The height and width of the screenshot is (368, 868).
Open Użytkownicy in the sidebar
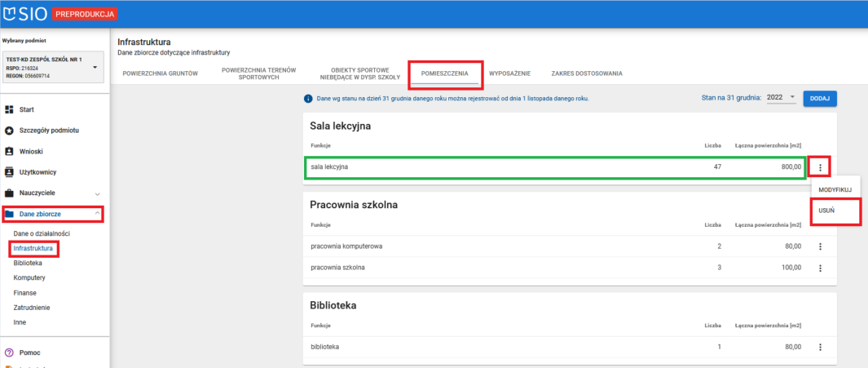pos(37,172)
